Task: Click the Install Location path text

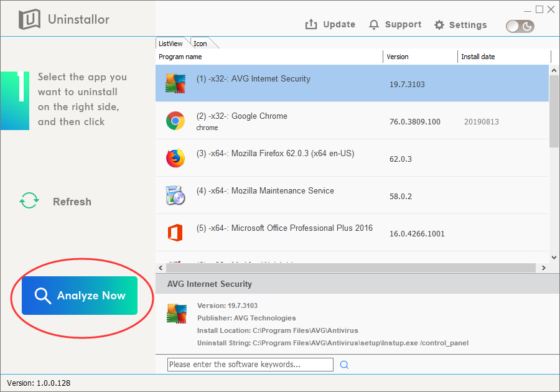Action: (278, 330)
